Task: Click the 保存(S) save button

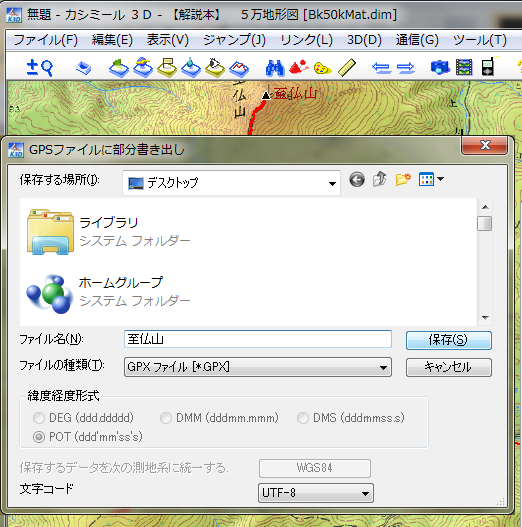Action: coord(449,340)
